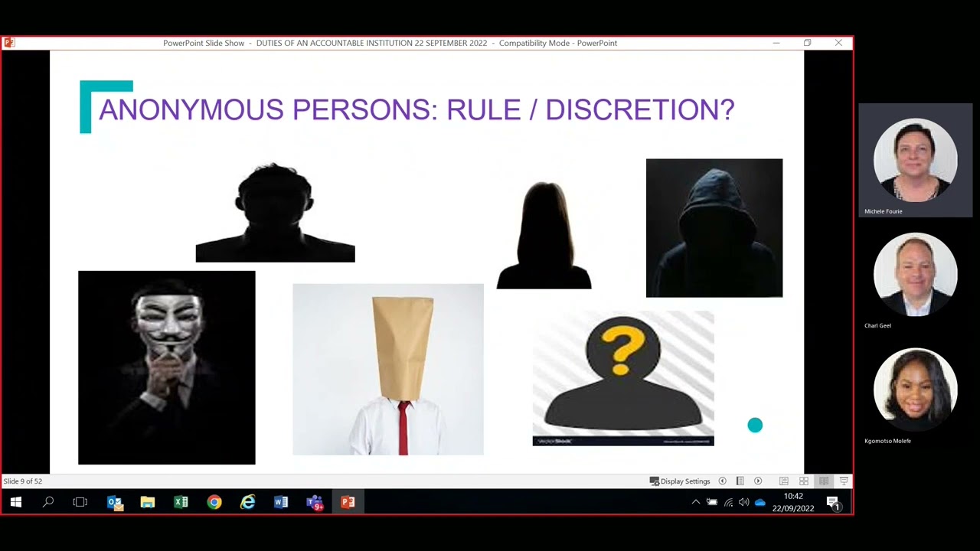
Task: Open Google Chrome from taskbar
Action: (x=214, y=502)
